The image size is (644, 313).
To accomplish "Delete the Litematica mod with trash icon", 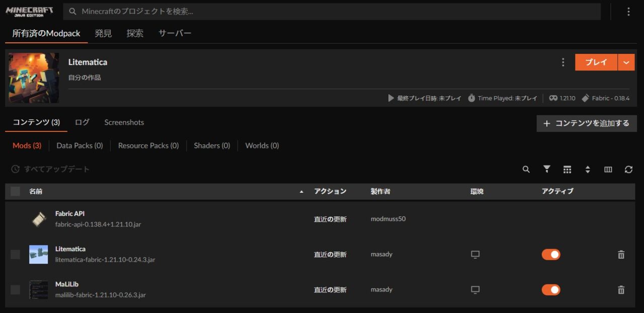I will pyautogui.click(x=621, y=255).
